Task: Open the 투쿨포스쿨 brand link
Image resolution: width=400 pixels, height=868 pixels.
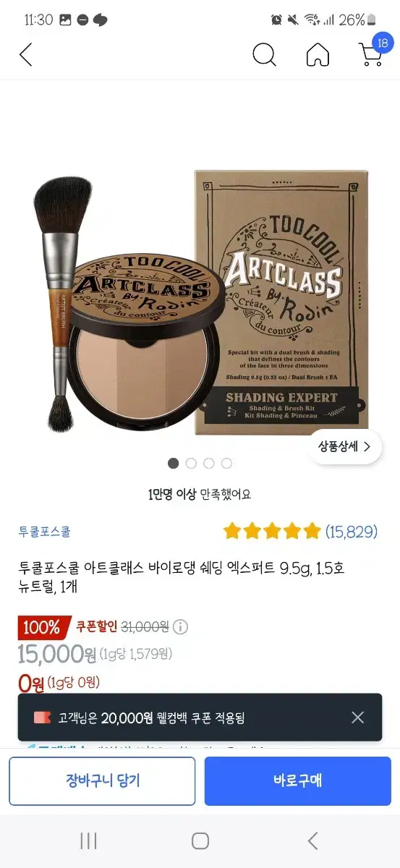Action: pos(44,532)
